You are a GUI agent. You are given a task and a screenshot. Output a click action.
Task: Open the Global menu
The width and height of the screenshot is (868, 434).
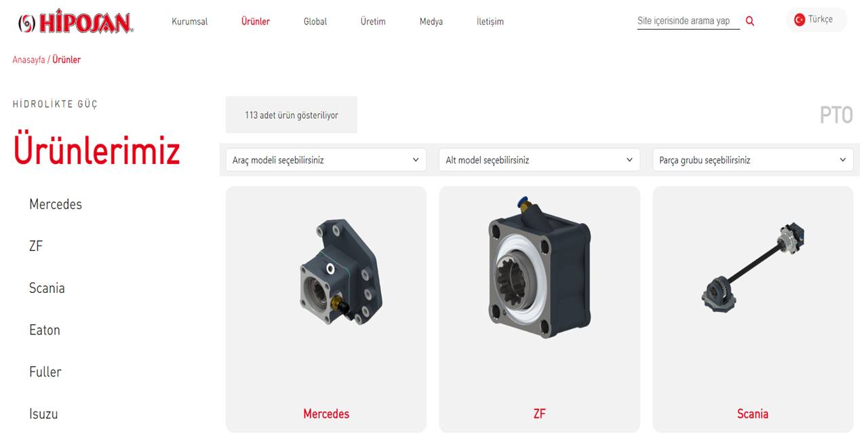coord(315,22)
